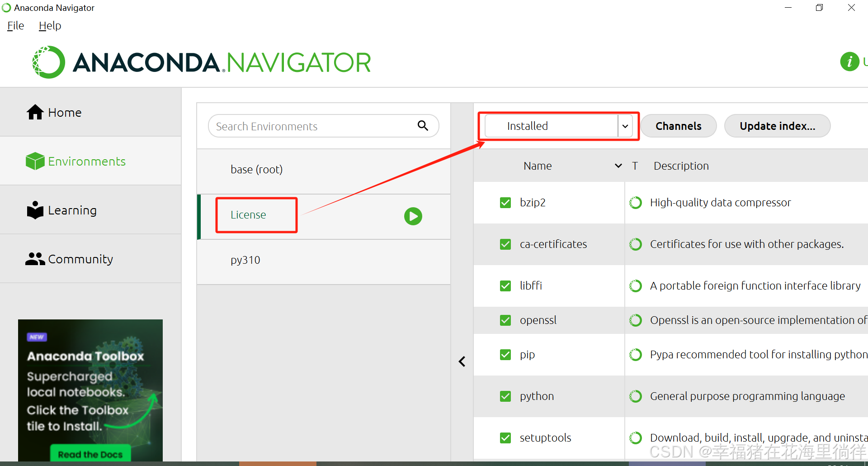Click the Channels button
The width and height of the screenshot is (868, 466).
(x=679, y=126)
